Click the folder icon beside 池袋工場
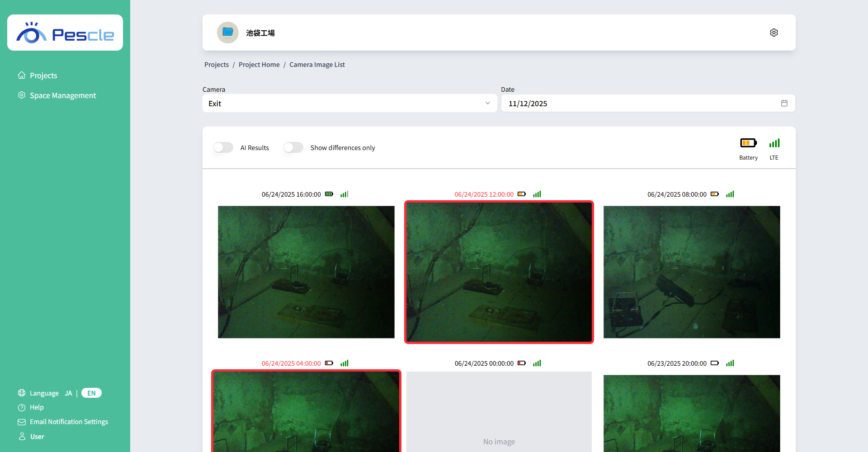The height and width of the screenshot is (452, 868). 227,32
